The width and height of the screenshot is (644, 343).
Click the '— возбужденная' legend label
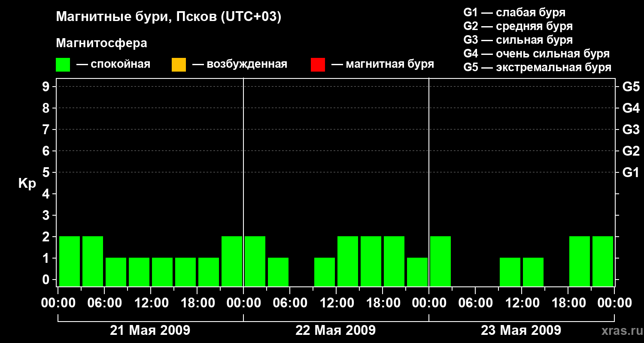(240, 65)
